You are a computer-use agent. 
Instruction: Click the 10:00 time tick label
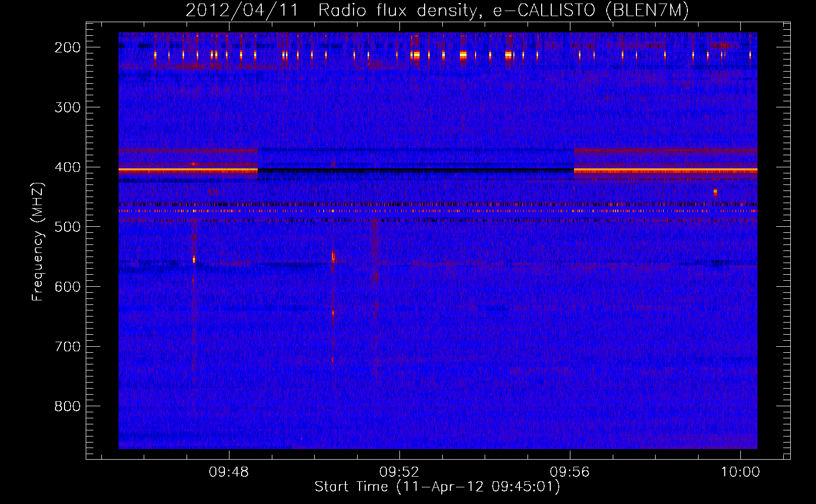point(740,472)
